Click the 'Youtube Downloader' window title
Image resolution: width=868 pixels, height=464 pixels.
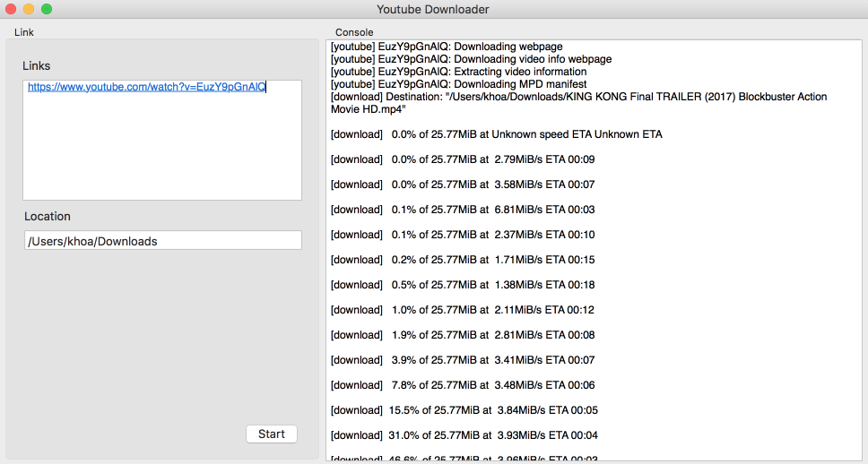click(x=433, y=9)
